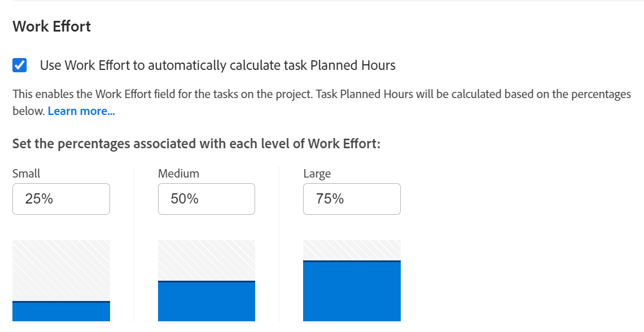Click the hatched empty area of the Small bar
The image size is (644, 332).
coord(61,270)
